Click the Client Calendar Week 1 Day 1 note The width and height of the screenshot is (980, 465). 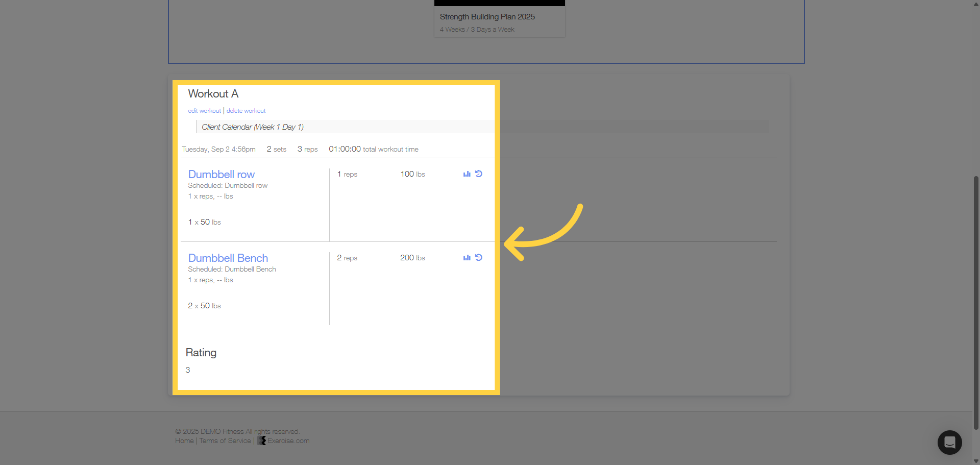pyautogui.click(x=253, y=127)
